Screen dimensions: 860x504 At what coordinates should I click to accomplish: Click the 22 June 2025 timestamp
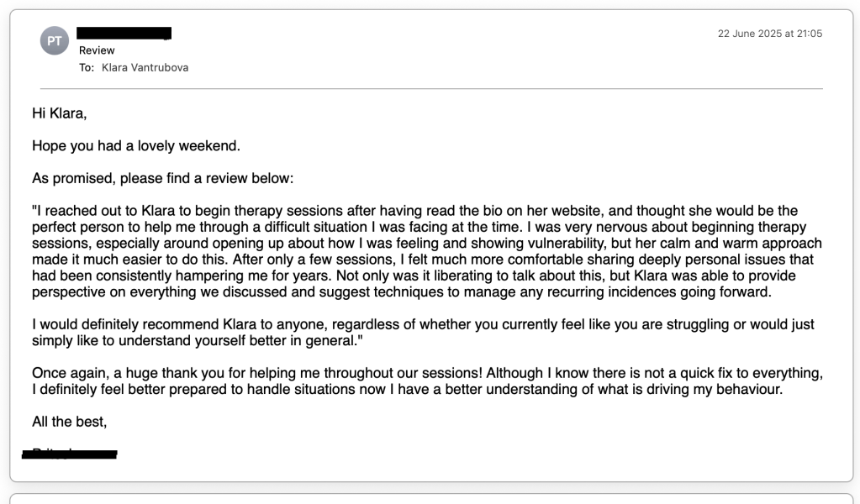pyautogui.click(x=769, y=34)
